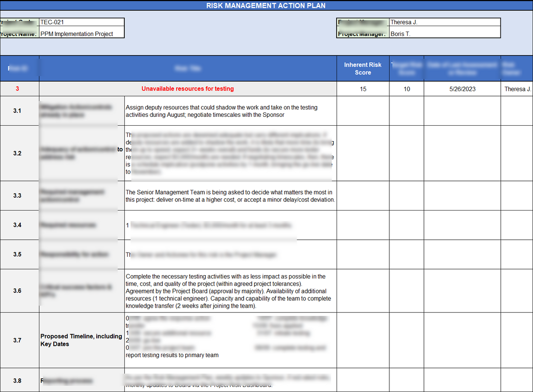This screenshot has width=533, height=392.
Task: Select the PPM Implementation Project name cell
Action: (x=81, y=34)
